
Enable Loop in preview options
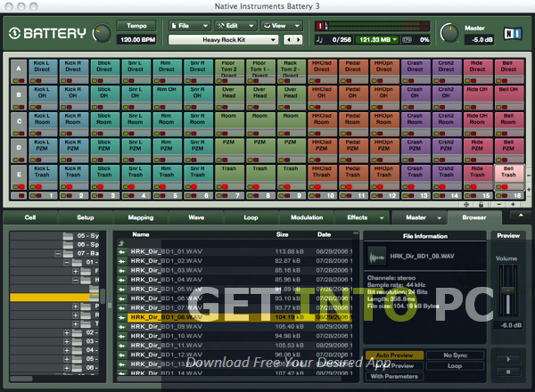[455, 366]
